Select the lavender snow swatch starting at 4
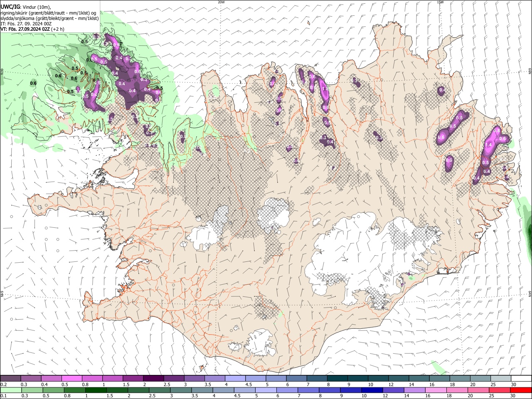This screenshot has width=532, height=399. click(x=235, y=379)
